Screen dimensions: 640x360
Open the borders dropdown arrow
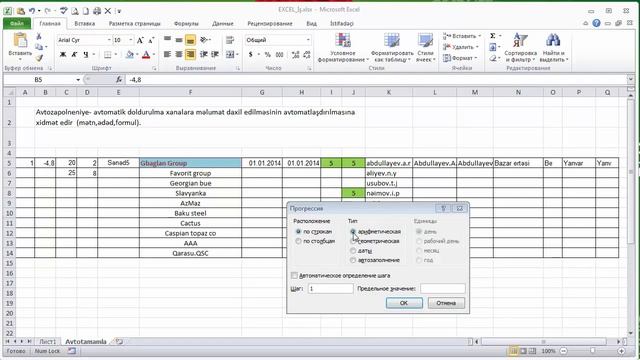[x=116, y=54]
